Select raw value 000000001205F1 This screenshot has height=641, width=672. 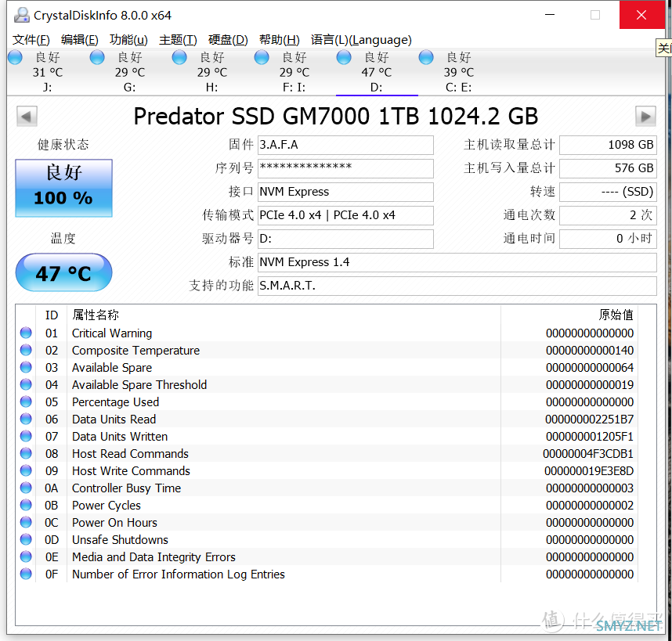[x=589, y=436]
